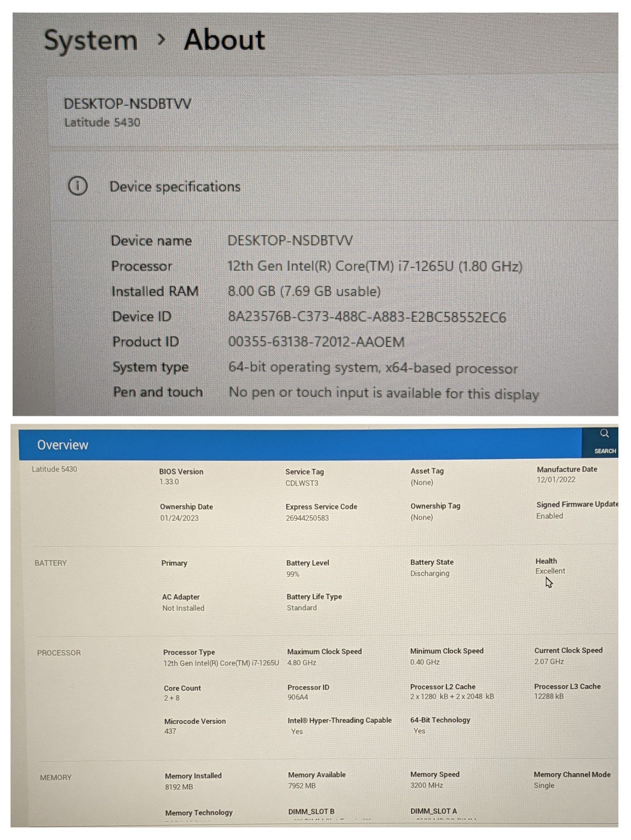This screenshot has height=840, width=631.
Task: Click the DESKTOP-NSDBTVV title above Latitude 5430
Action: (x=128, y=103)
